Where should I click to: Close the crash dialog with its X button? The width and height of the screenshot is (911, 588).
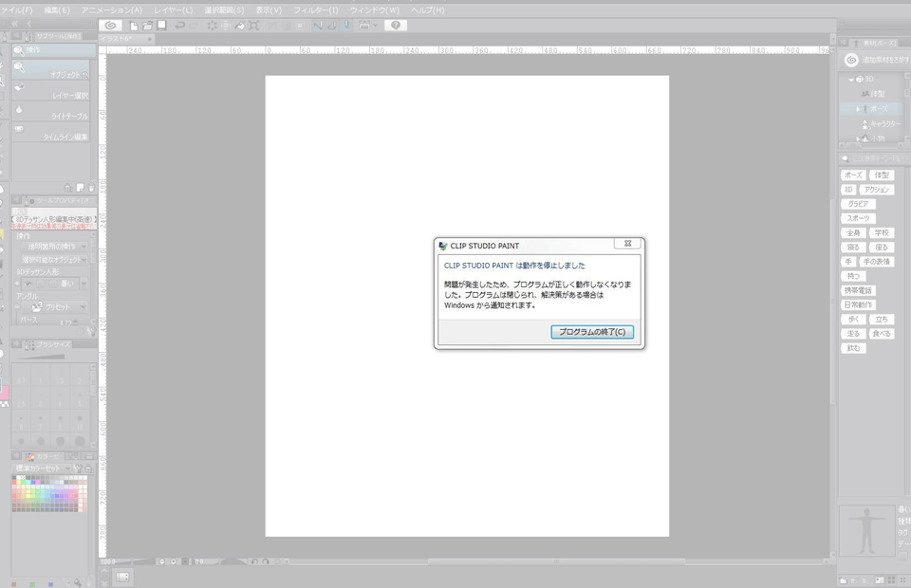627,245
